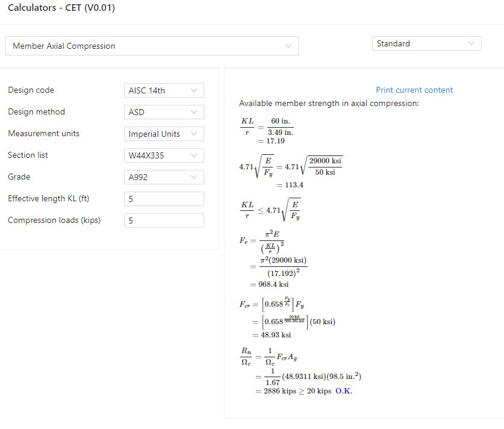Open the Section list W44X335 dropdown
The width and height of the screenshot is (504, 429).
coord(164,155)
